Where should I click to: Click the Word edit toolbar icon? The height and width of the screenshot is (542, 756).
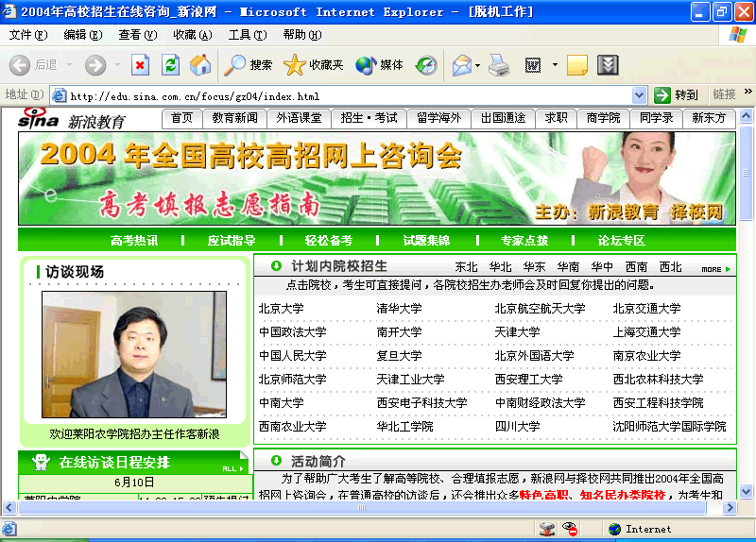tap(533, 65)
